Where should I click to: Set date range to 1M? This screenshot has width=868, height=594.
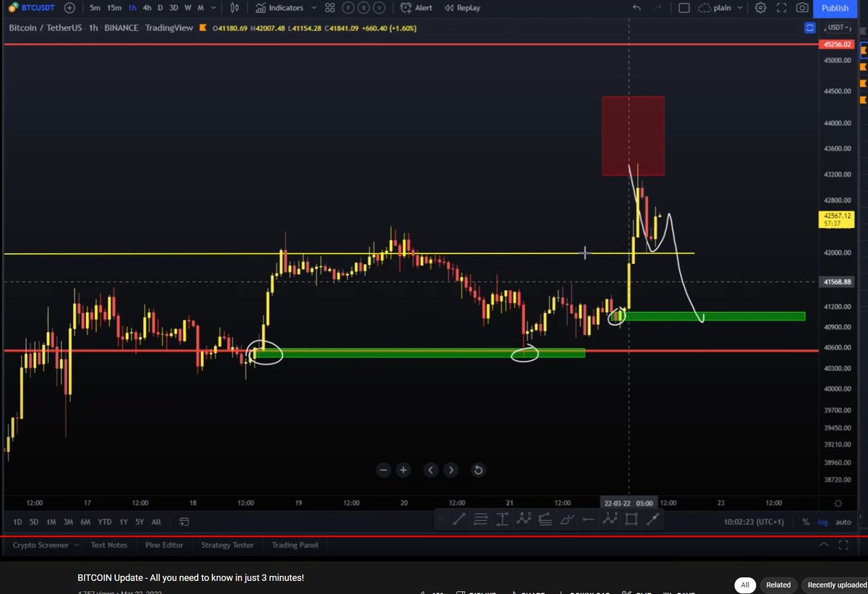pos(51,522)
